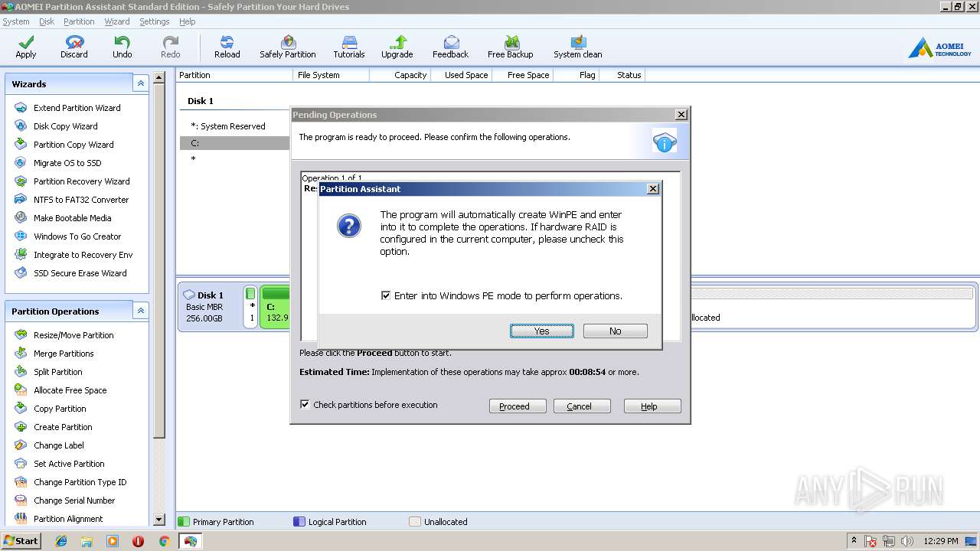Screen dimensions: 980x551
Task: Open the Free Backup tool
Action: (511, 47)
